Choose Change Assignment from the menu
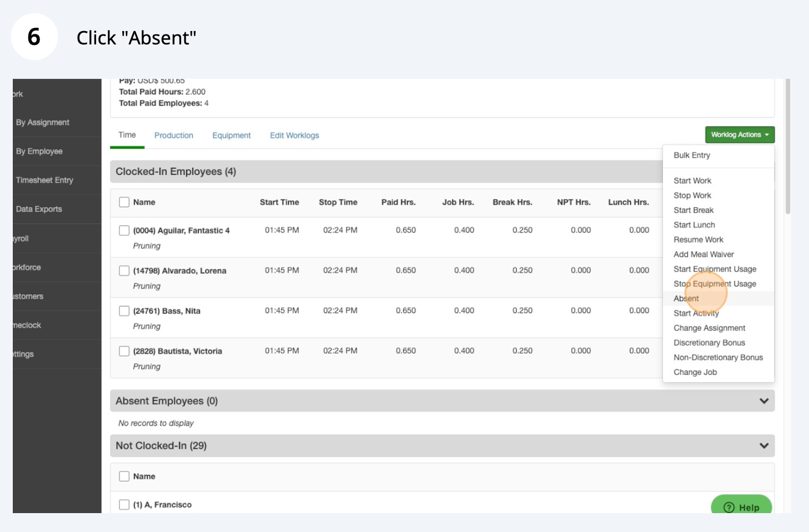This screenshot has width=809, height=532. tap(709, 328)
